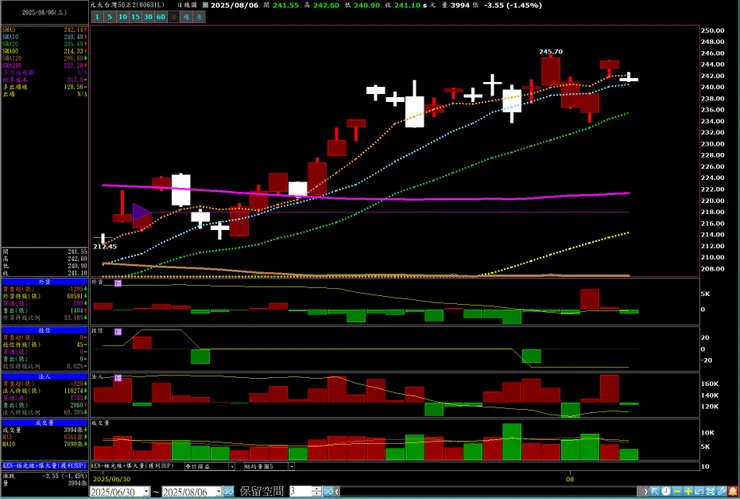Switch chart to 10-minute interval
This screenshot has width=740, height=499.
point(123,17)
